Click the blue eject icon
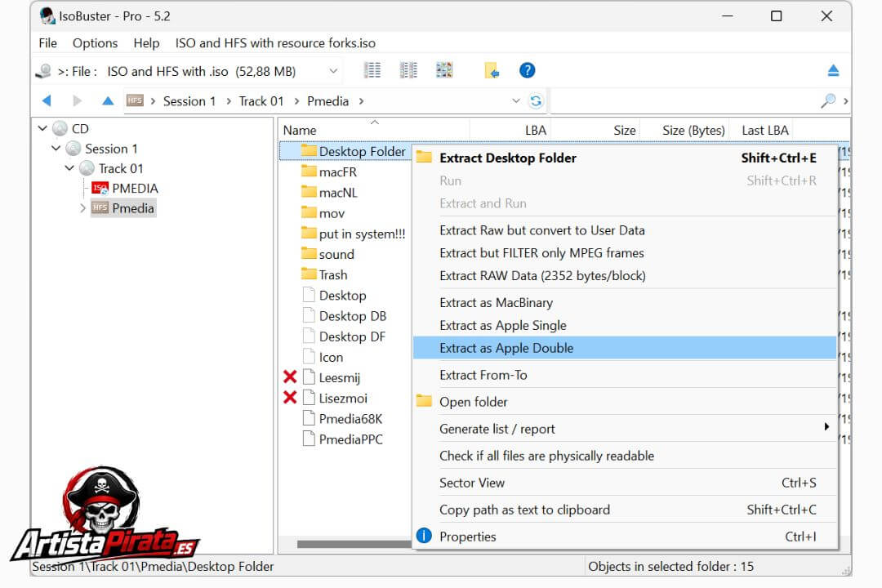Screen dimensions: 882x588 [x=833, y=70]
